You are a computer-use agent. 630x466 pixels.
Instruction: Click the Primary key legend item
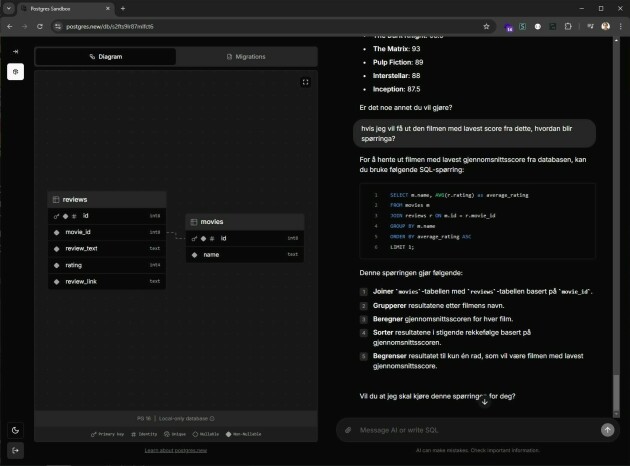(107, 434)
